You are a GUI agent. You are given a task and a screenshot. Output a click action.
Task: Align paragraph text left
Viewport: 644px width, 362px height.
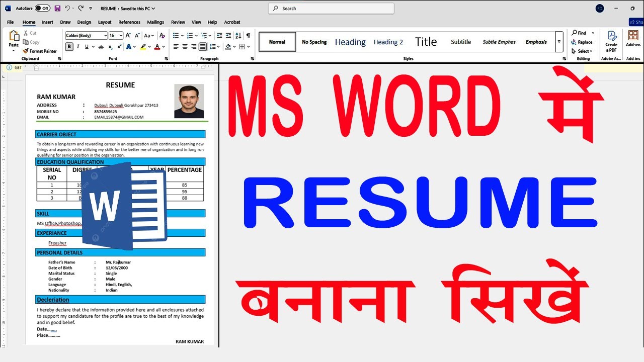pyautogui.click(x=176, y=47)
